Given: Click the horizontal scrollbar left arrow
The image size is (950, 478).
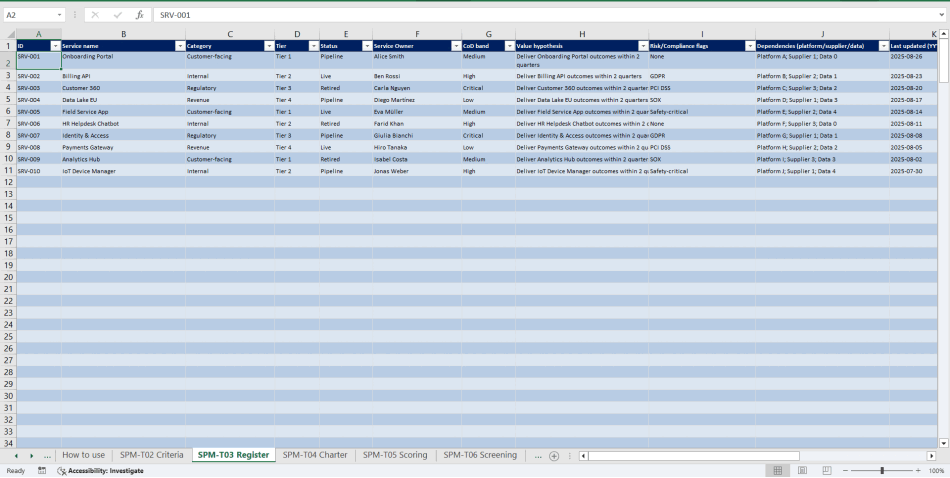Looking at the screenshot, I should coord(583,456).
